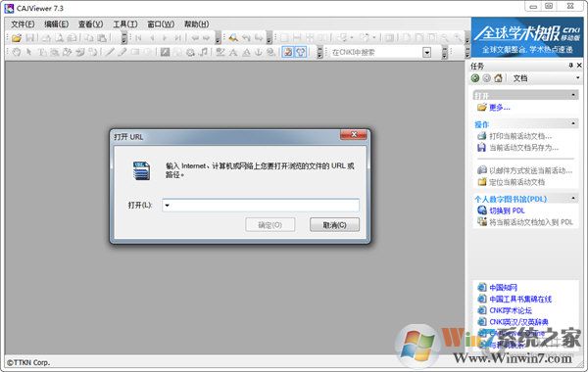Click the 更多... link under 打开

point(500,108)
